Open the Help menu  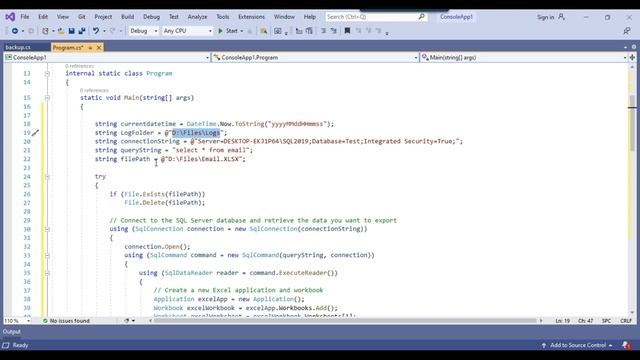point(310,17)
